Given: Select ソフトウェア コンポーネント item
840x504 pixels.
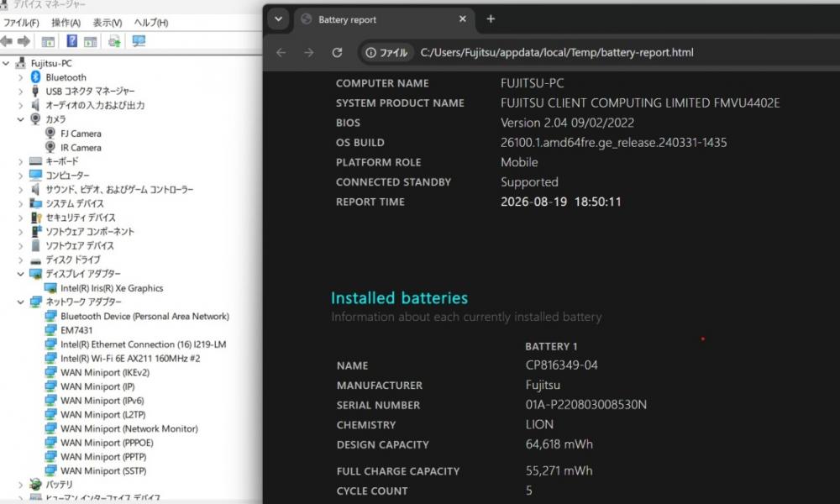Looking at the screenshot, I should tap(90, 231).
